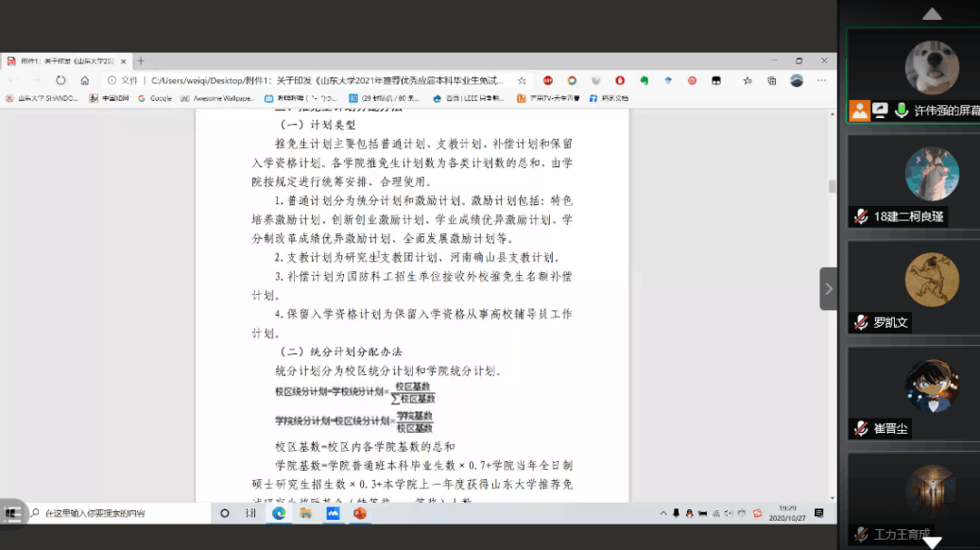Go to the browser home page
This screenshot has width=980, height=550.
[85, 80]
